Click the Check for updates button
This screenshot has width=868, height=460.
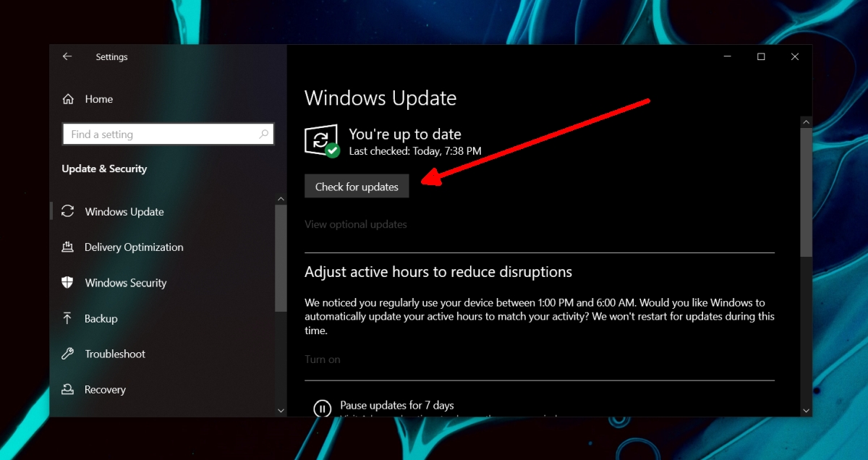(357, 186)
